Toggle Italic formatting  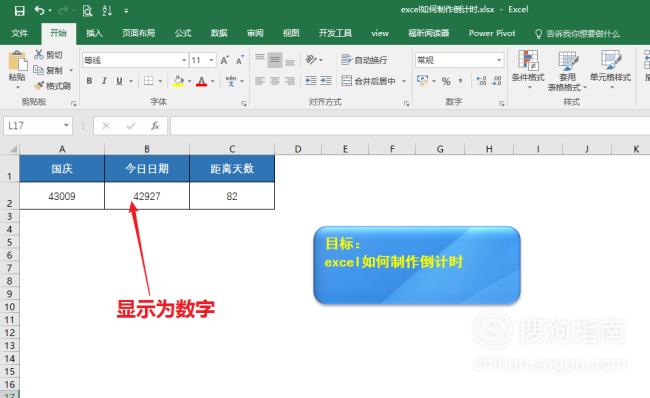[x=104, y=81]
